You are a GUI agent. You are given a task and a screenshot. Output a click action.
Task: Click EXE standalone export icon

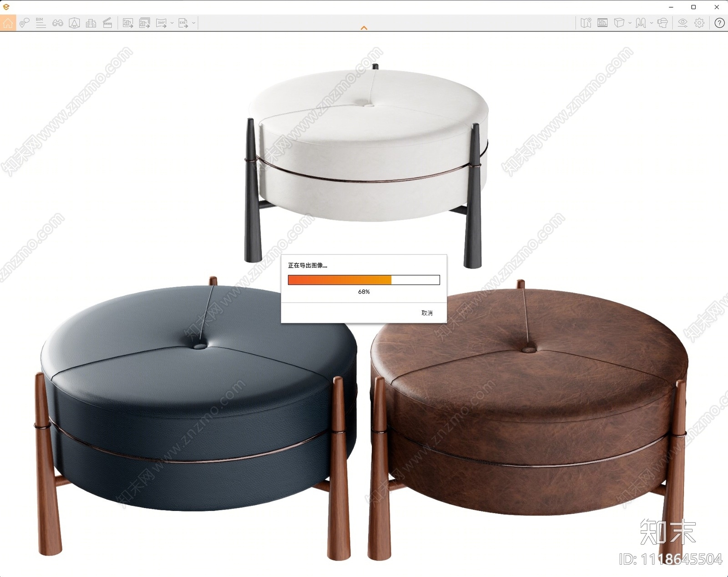(x=183, y=23)
